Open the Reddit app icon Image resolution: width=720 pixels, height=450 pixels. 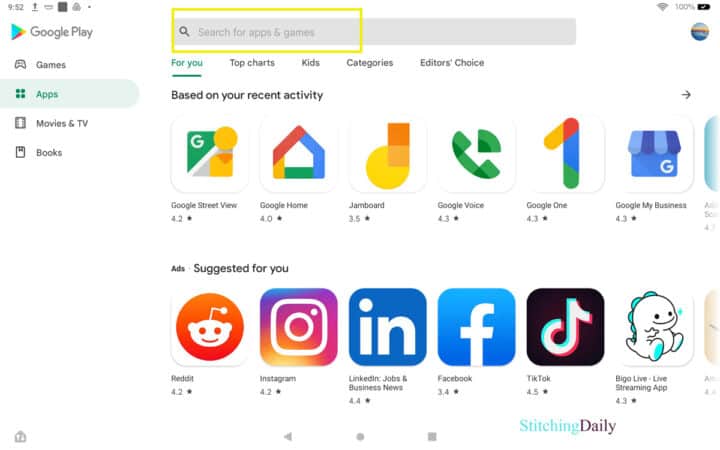click(x=210, y=327)
